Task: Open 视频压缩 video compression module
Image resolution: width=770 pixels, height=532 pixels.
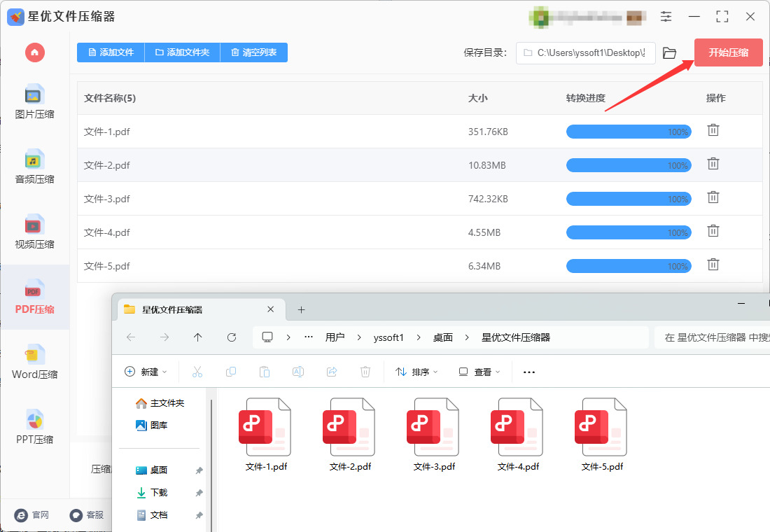Action: click(x=34, y=232)
